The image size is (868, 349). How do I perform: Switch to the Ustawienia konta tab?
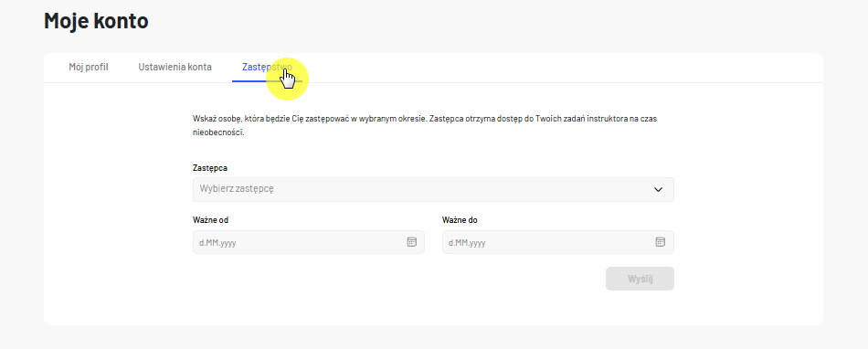(x=175, y=68)
